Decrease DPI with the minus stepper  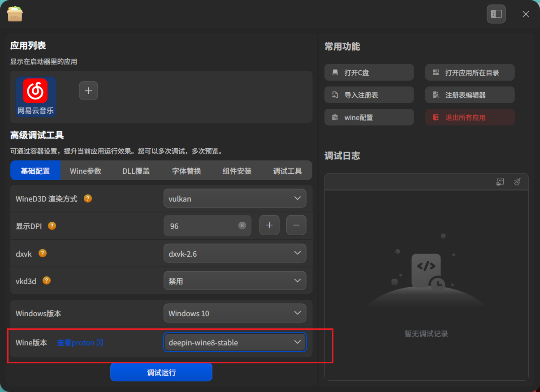pyautogui.click(x=296, y=225)
